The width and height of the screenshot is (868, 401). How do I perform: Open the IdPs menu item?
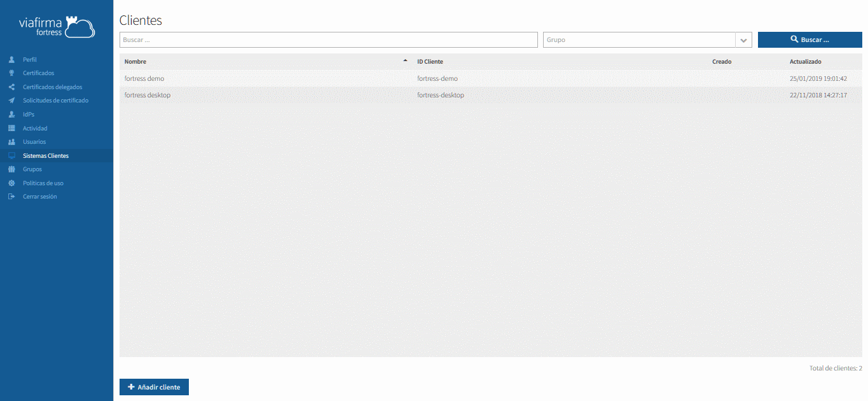[29, 115]
